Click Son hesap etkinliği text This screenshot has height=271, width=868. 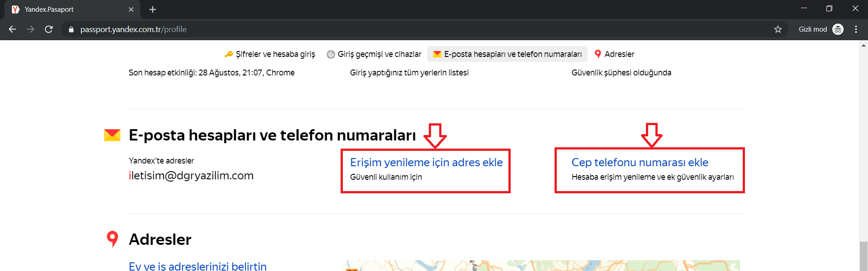click(x=211, y=73)
